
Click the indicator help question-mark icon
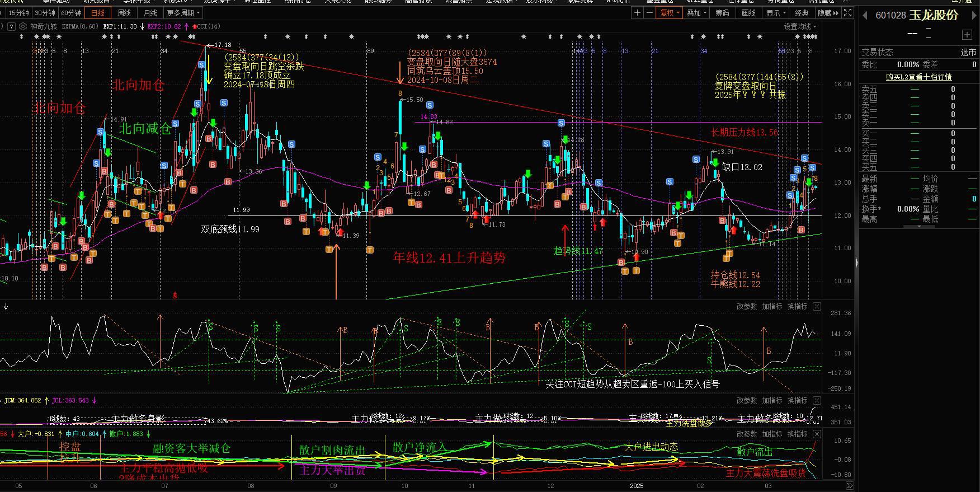(11, 26)
